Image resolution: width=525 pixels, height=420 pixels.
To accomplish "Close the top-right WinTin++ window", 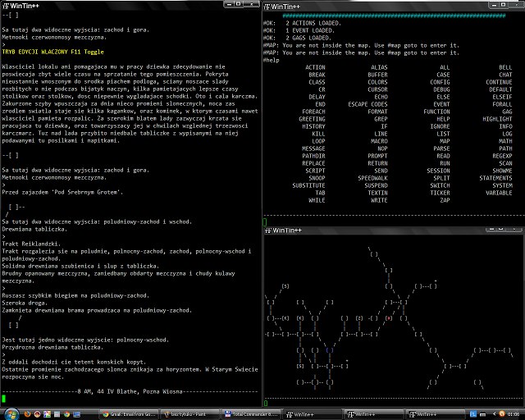I will coord(517,5).
